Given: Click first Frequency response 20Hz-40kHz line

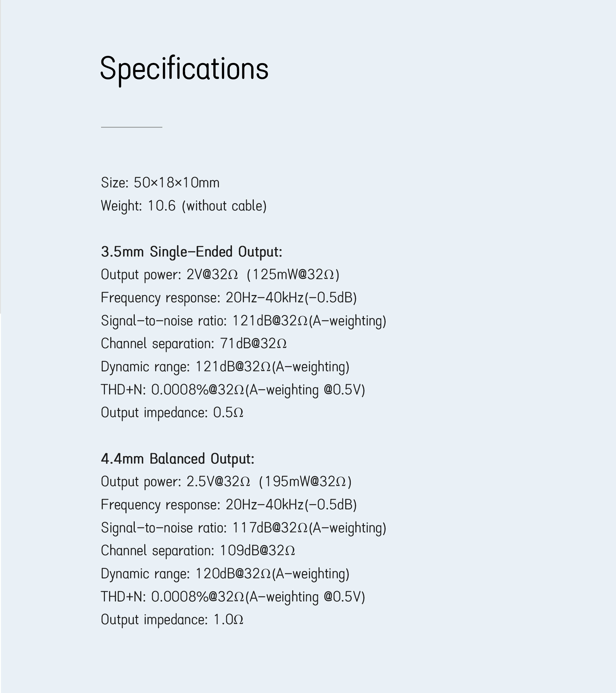Looking at the screenshot, I should pyautogui.click(x=229, y=298).
